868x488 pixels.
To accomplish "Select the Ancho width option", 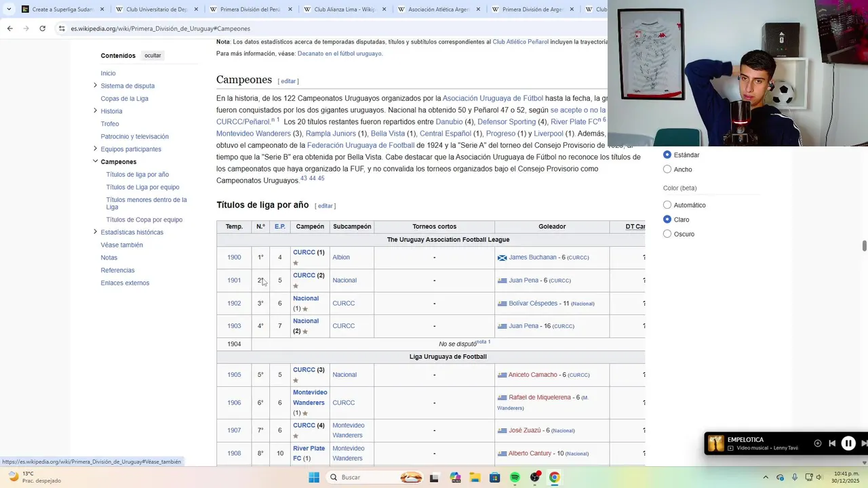I will click(667, 169).
